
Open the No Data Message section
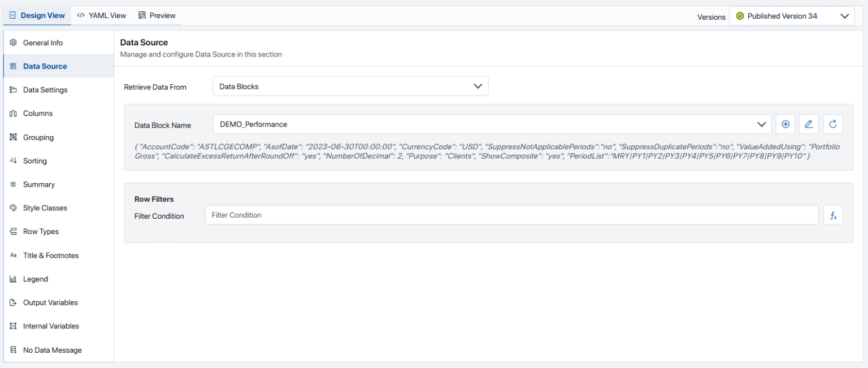(x=59, y=350)
